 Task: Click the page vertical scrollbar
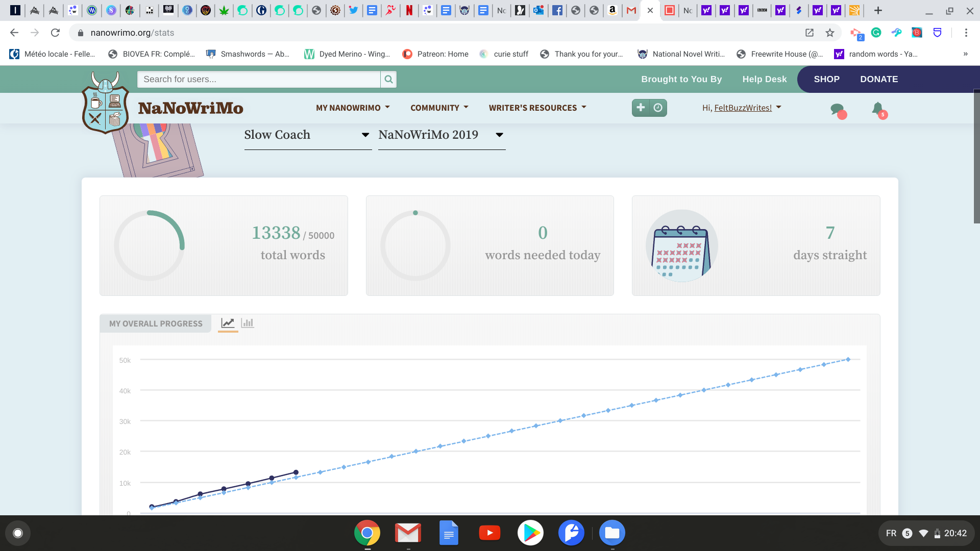(976, 156)
